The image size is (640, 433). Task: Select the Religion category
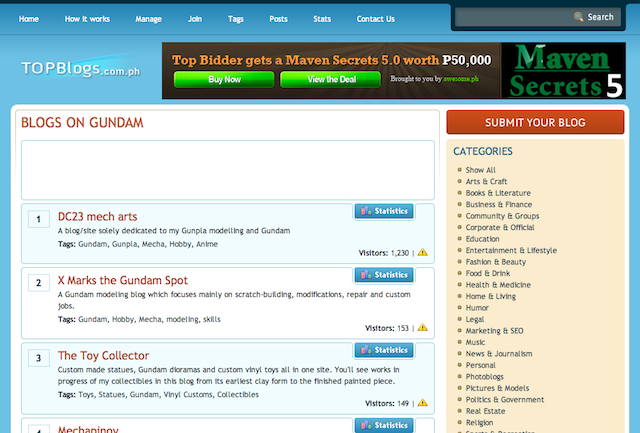tap(479, 422)
